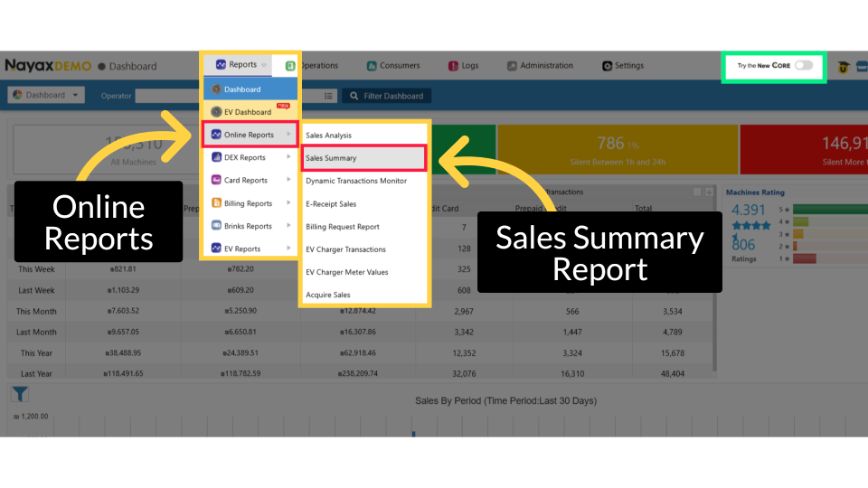Click the 4.391 rating value
The width and height of the screenshot is (868, 488).
click(748, 211)
